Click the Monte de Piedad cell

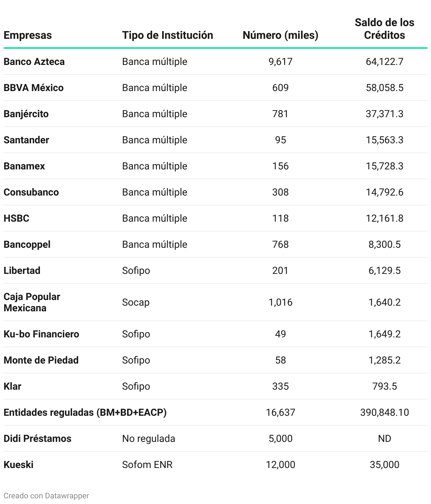(x=41, y=360)
